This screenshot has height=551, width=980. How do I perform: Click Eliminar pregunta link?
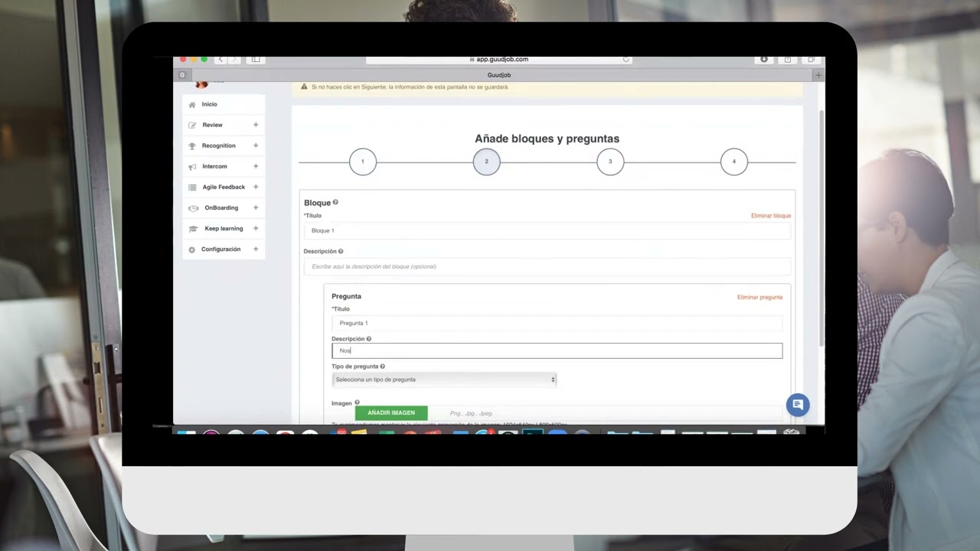click(759, 297)
